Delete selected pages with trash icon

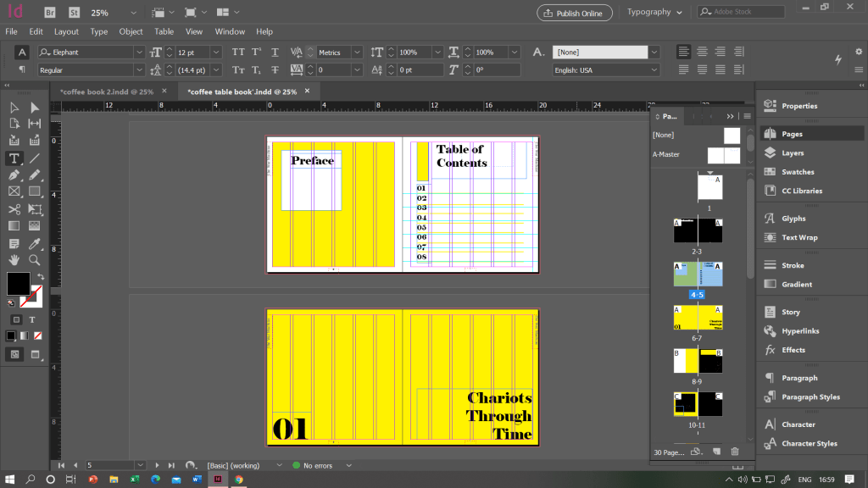[x=735, y=452]
